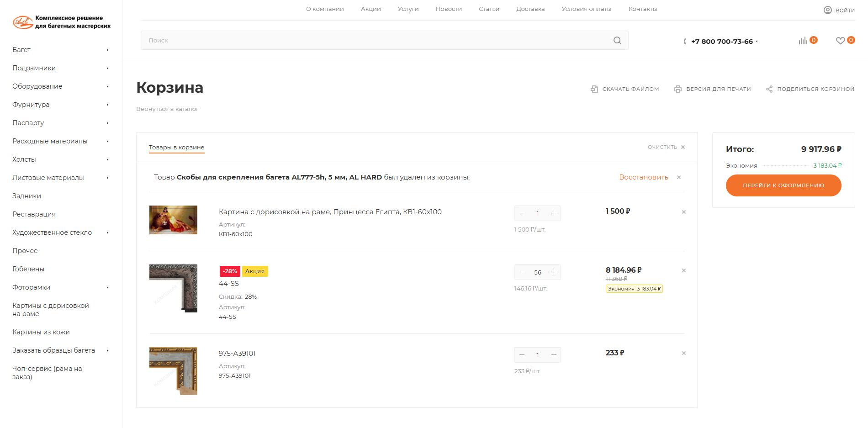Click Очистить to clear cart

pos(666,147)
